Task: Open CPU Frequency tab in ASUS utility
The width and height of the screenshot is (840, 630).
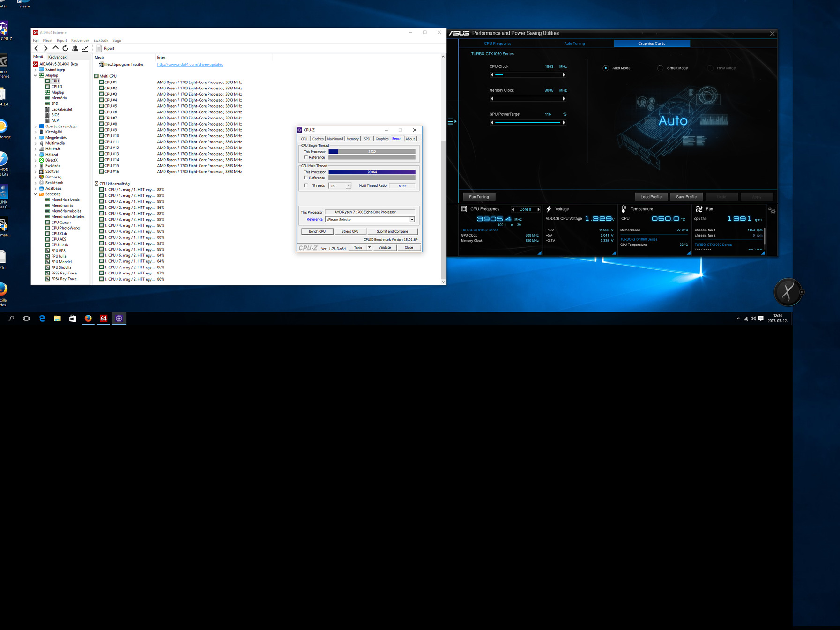Action: coord(498,44)
